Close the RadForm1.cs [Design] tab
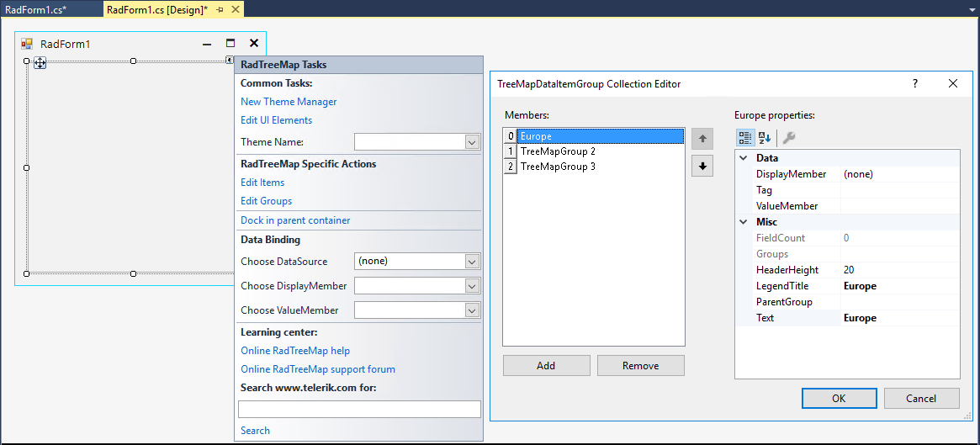The width and height of the screenshot is (980, 445). (235, 10)
